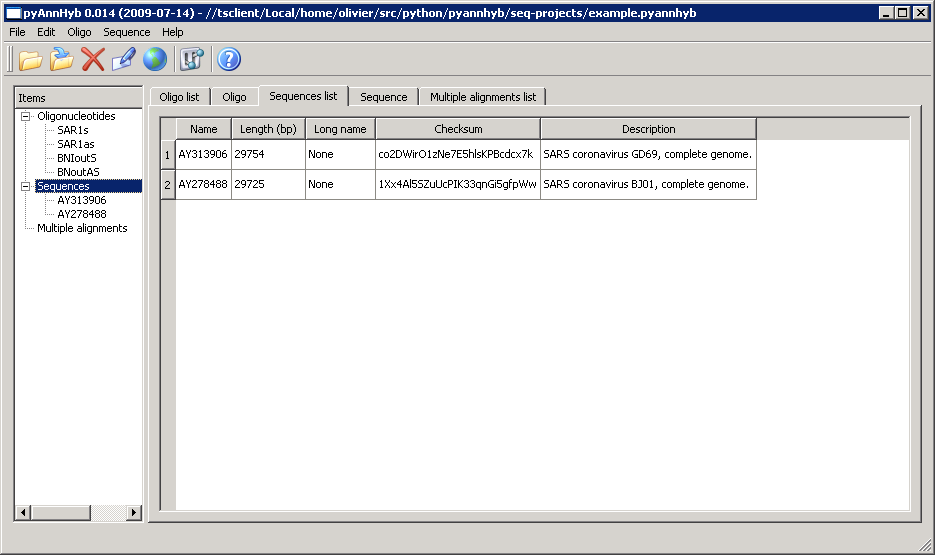
Task: Select SAR1as in the Items tree
Action: tap(77, 144)
